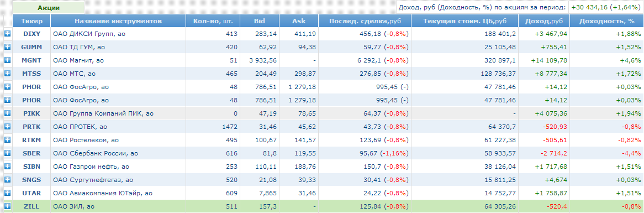The image size is (644, 213).
Task: Click the name ОАО Сургутнефтегаз, ао
Action: click(x=93, y=180)
